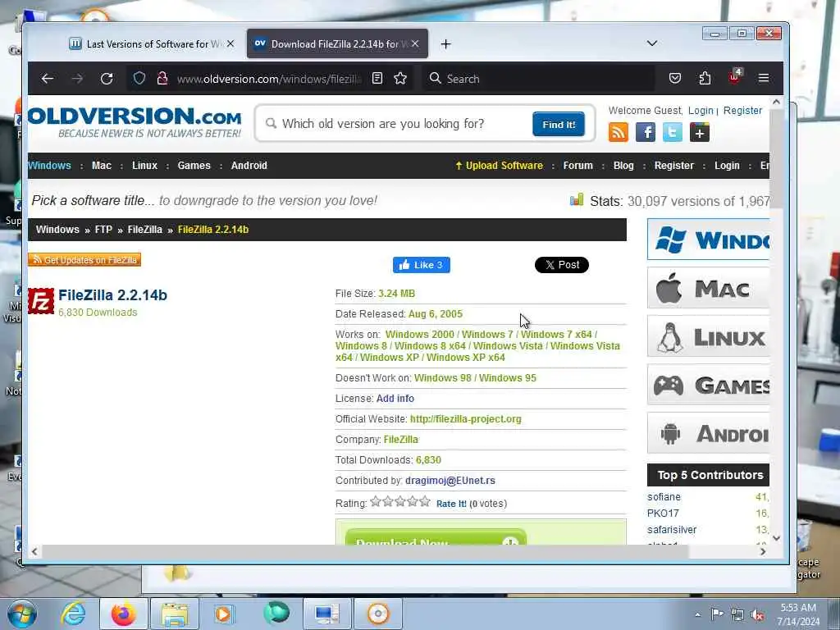Reload the current page
Screen dimensions: 840x630
pyautogui.click(x=107, y=79)
